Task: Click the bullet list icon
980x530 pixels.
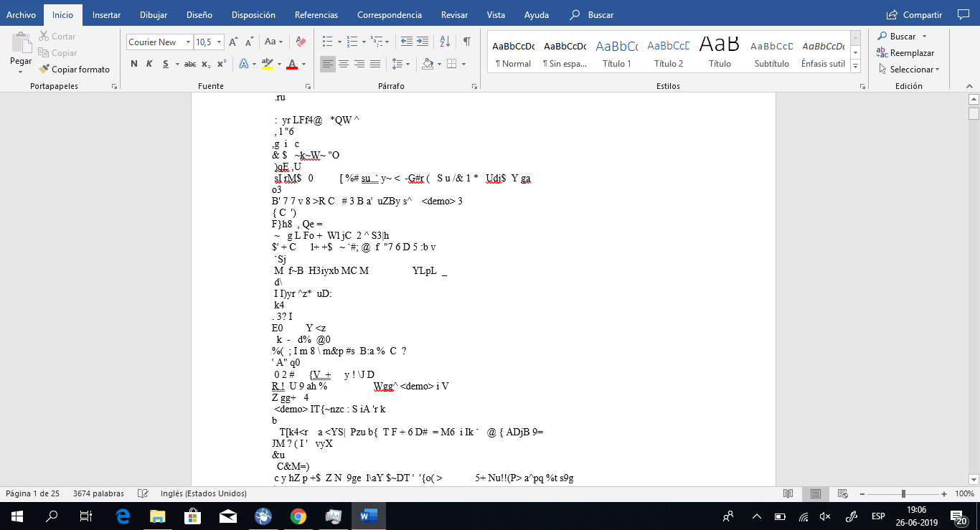Action: click(x=327, y=42)
